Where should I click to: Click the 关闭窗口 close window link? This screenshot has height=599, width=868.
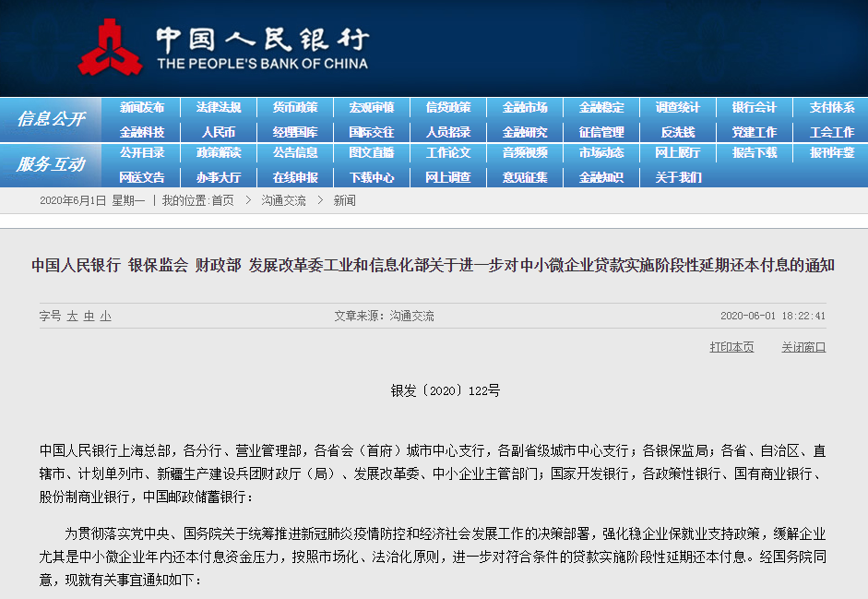(803, 347)
